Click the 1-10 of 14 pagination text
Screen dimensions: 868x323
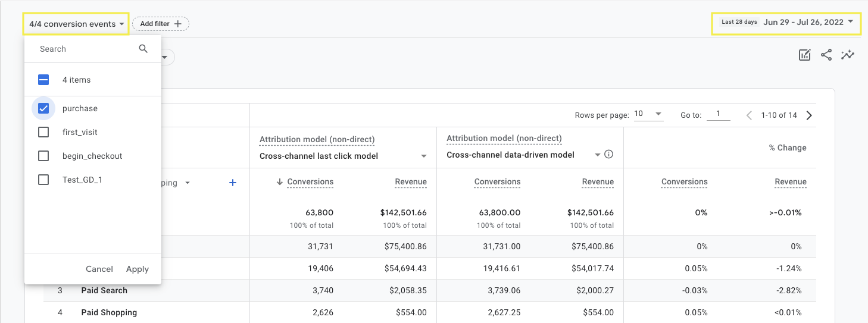pos(779,115)
